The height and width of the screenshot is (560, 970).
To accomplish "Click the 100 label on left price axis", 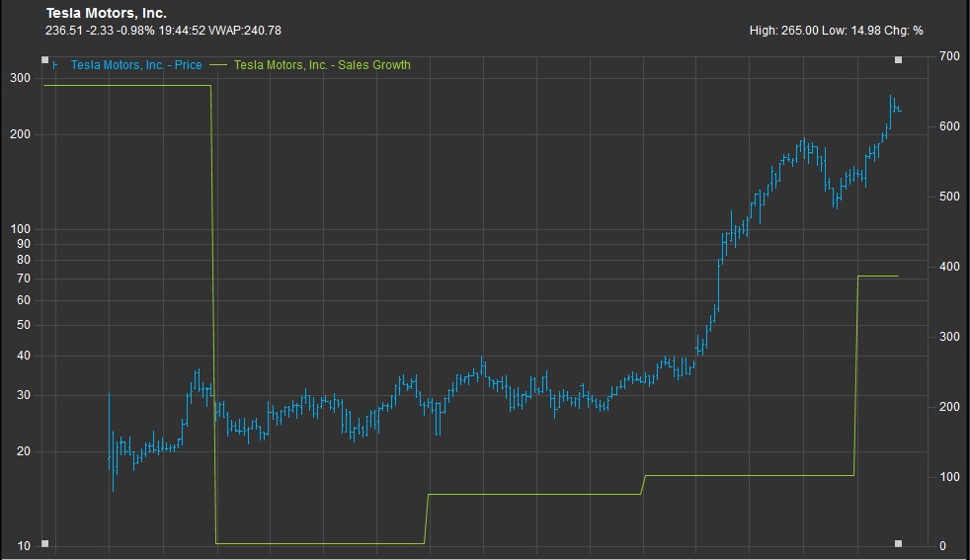I will coord(20,229).
